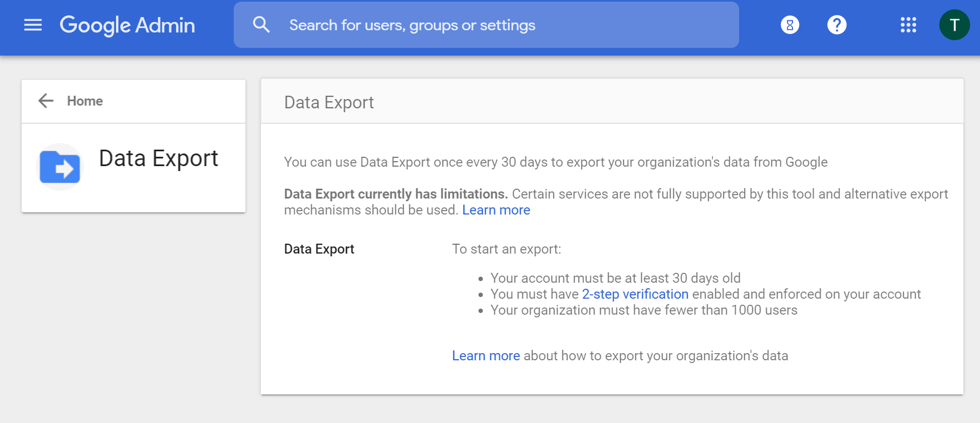Open the account avatar labeled T
The height and width of the screenshot is (423, 980).
(954, 25)
